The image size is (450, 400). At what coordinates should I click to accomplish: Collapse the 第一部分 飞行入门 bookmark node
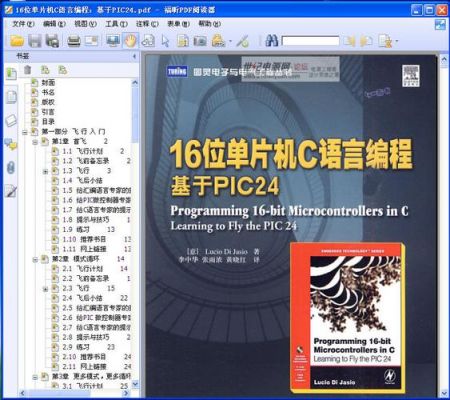(x=25, y=132)
